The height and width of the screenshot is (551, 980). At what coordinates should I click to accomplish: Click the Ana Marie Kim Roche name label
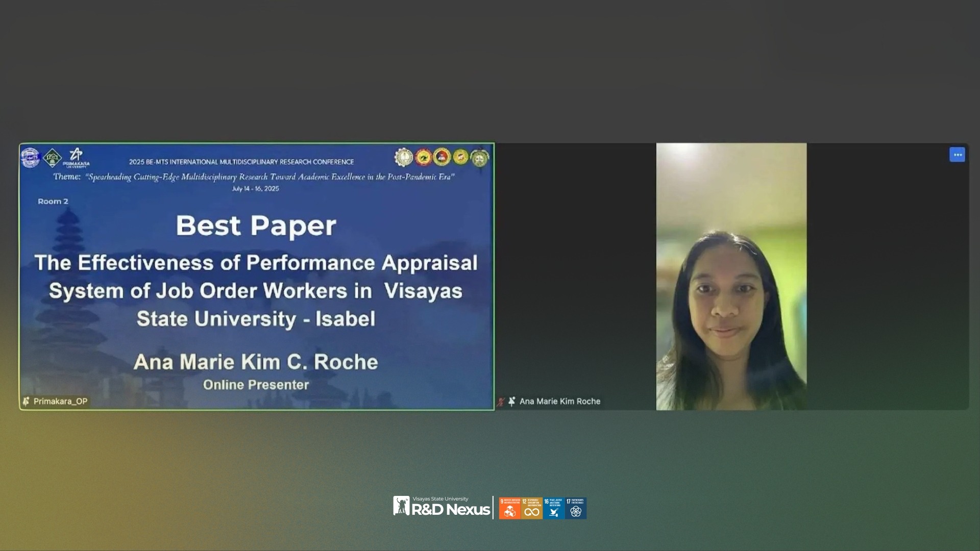[x=559, y=402]
